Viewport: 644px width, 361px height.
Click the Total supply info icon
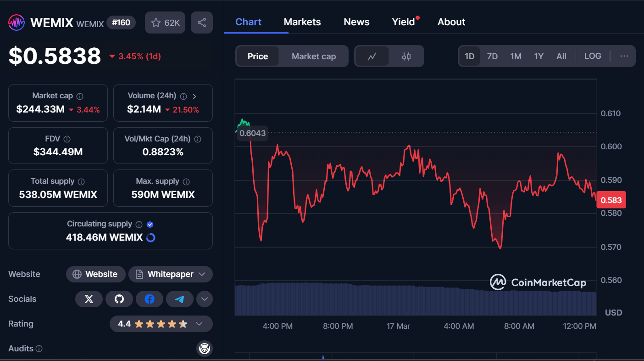(x=81, y=181)
